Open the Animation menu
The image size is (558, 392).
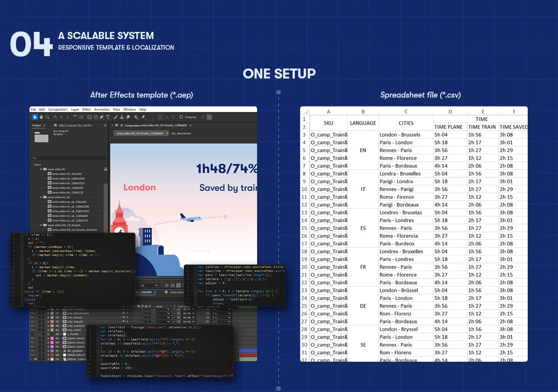point(102,110)
